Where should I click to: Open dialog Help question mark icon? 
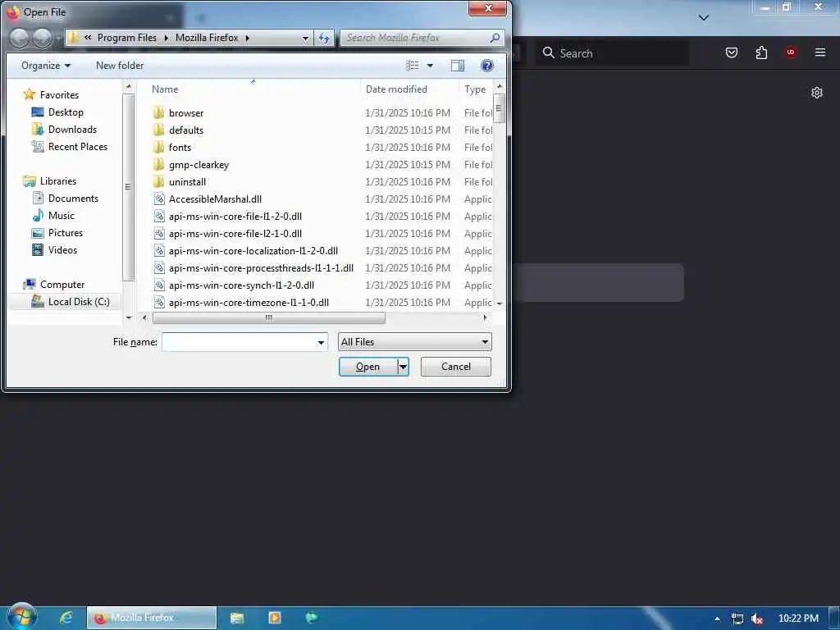click(487, 66)
